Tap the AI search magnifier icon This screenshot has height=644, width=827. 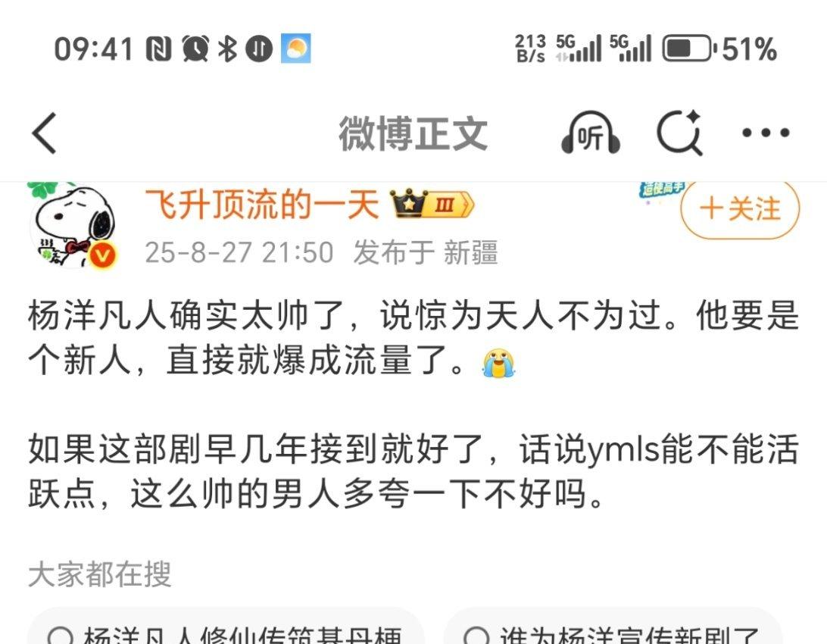[x=679, y=133]
